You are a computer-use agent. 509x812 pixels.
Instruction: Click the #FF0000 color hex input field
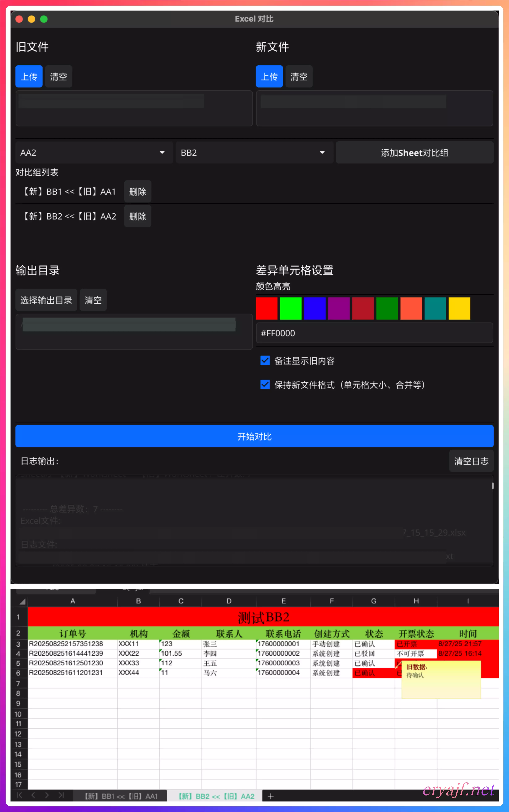374,333
